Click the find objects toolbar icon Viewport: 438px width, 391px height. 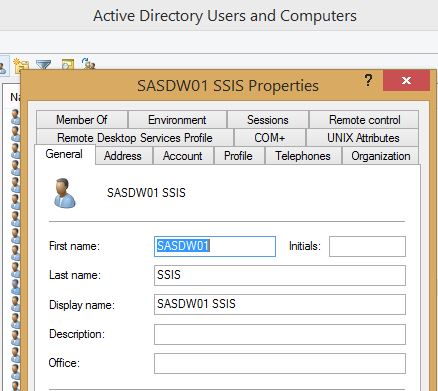(68, 64)
